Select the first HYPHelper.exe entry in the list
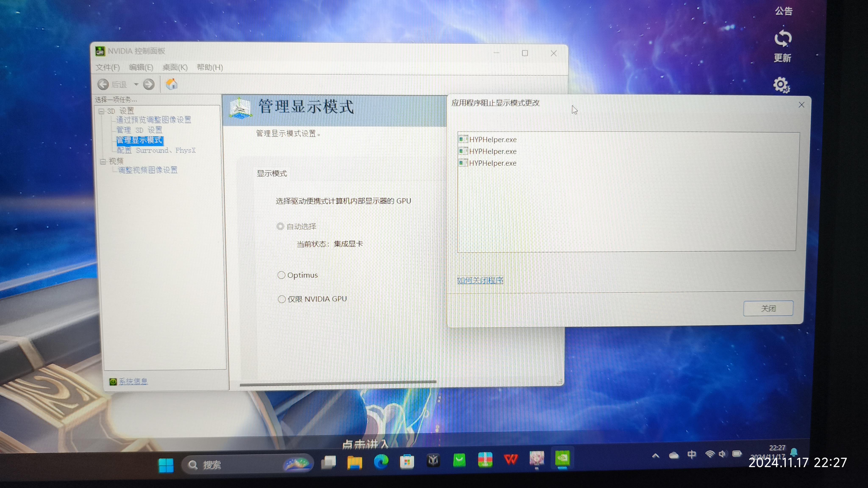The image size is (868, 488). [488, 139]
